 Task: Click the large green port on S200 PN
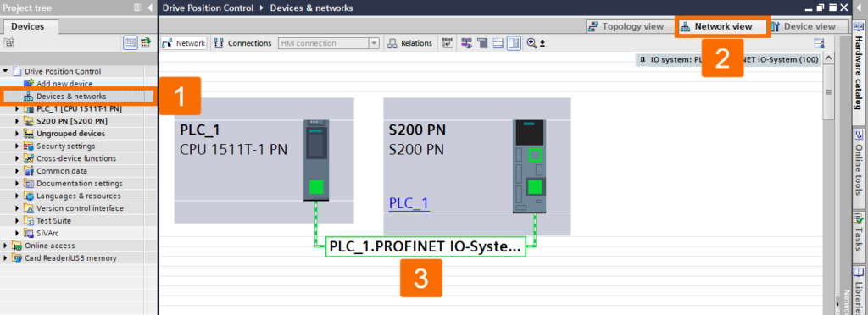coord(535,187)
